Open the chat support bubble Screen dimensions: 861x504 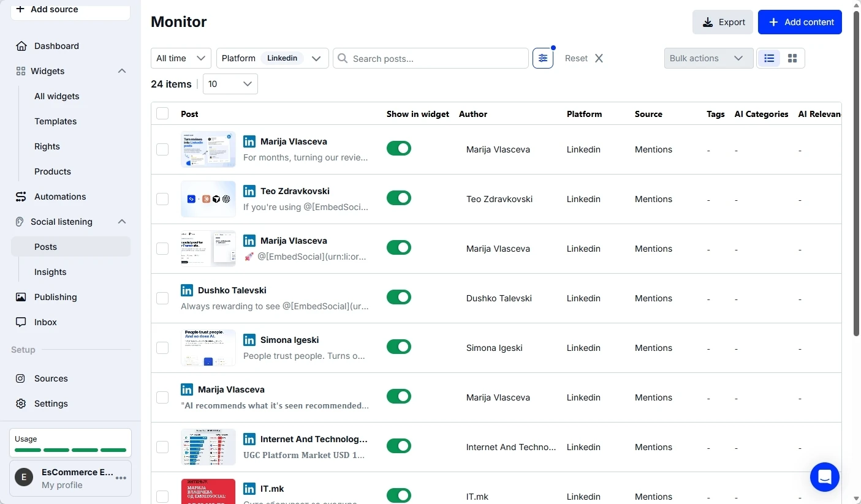click(824, 476)
